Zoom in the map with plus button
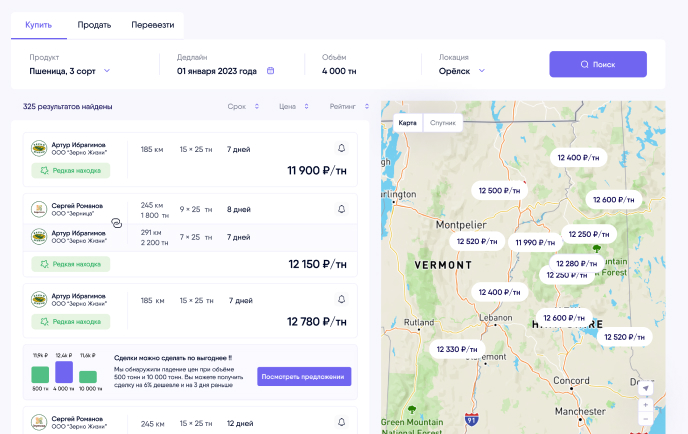Viewport: 688px width, 434px height. tap(646, 405)
